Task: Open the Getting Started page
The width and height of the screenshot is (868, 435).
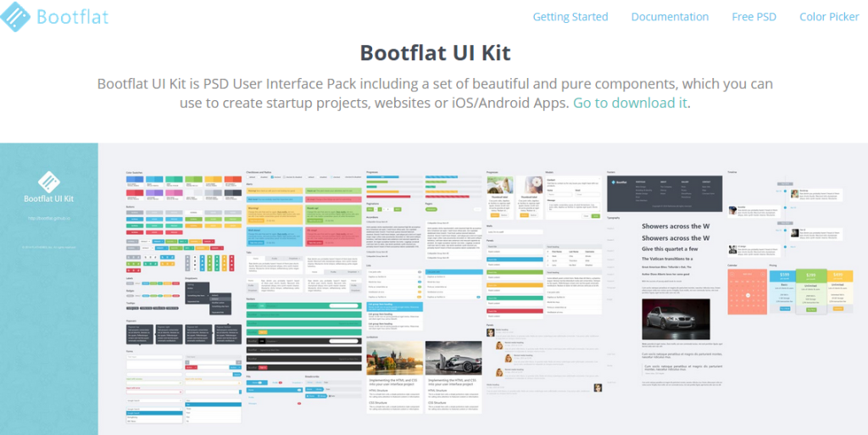Action: click(570, 17)
